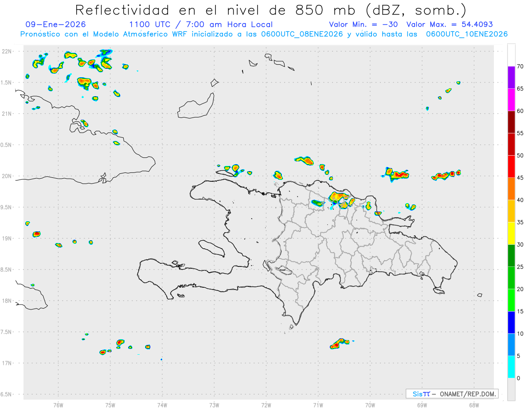Click the cyan 0–5 dBZ color bar segment
The width and height of the screenshot is (532, 411).
pos(511,367)
